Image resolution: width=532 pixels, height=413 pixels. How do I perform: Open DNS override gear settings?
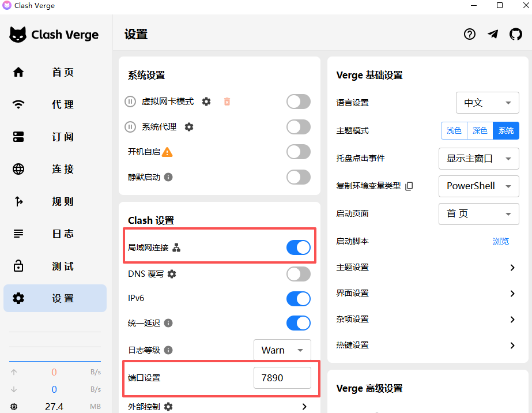tap(172, 274)
